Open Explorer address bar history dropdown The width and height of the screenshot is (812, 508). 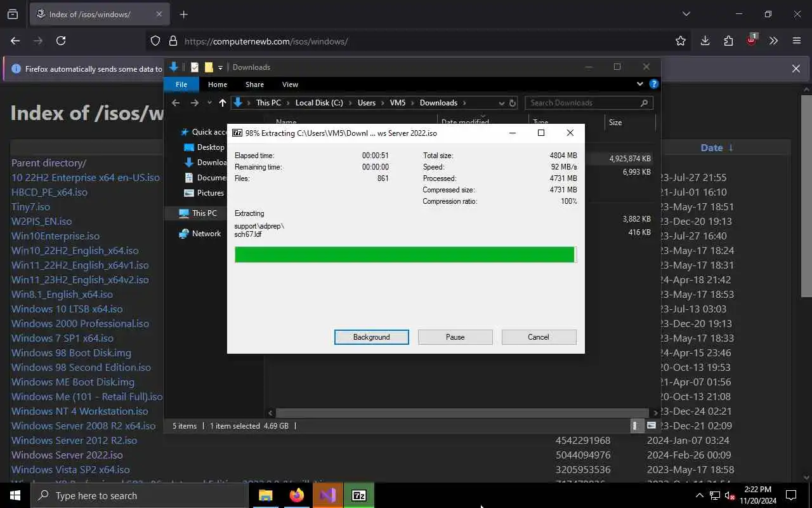click(x=501, y=103)
